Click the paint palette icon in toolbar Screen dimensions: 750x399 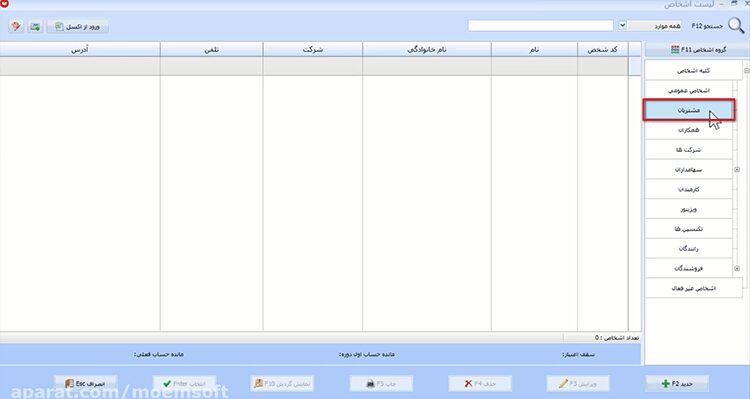click(x=16, y=26)
